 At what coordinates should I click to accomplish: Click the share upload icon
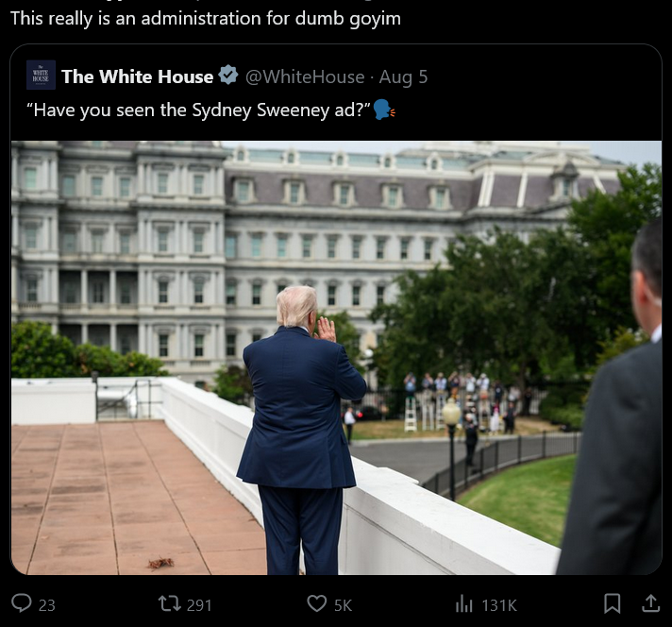[650, 603]
